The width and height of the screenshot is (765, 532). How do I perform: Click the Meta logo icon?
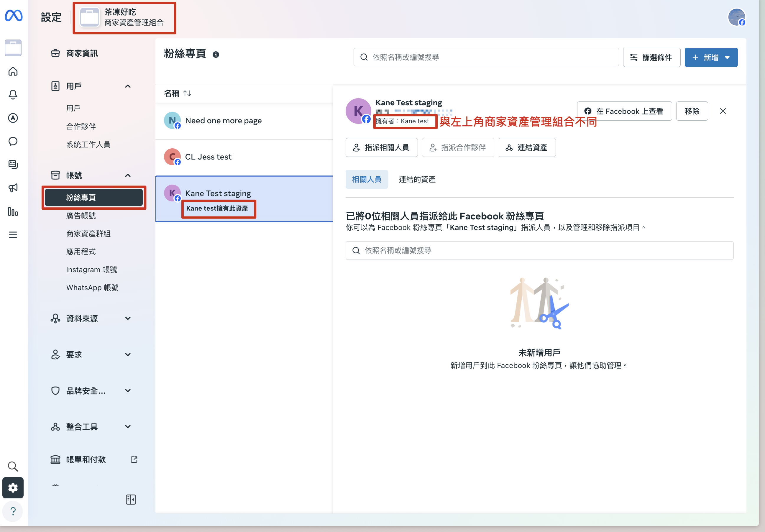click(13, 16)
